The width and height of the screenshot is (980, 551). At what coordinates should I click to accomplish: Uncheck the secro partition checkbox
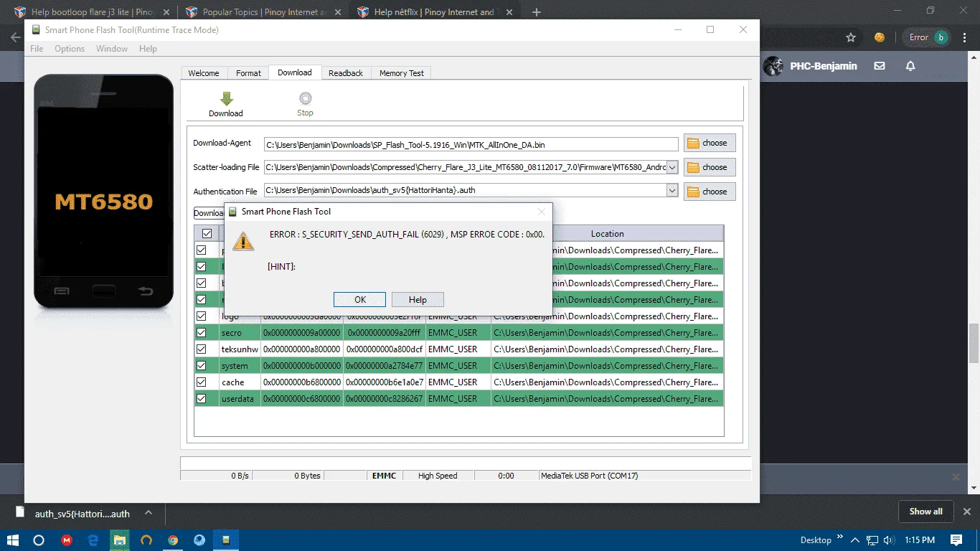(202, 333)
